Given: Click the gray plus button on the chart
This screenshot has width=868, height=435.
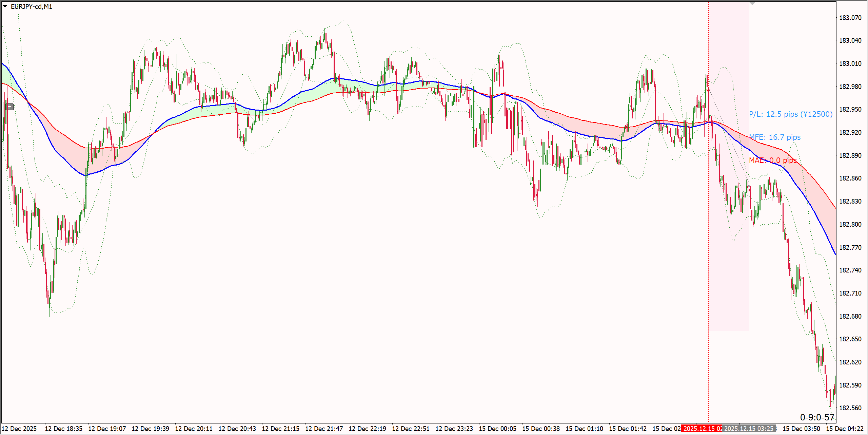Looking at the screenshot, I should pyautogui.click(x=9, y=107).
